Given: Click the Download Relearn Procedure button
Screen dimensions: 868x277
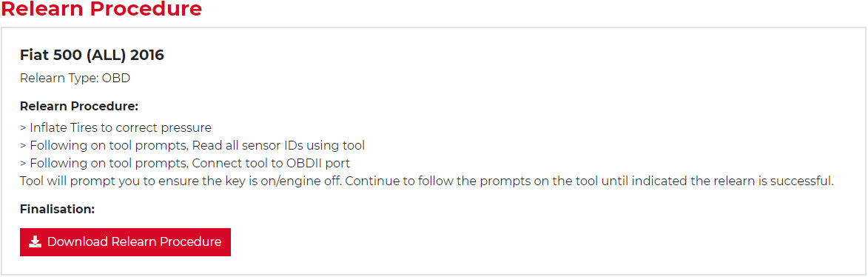Looking at the screenshot, I should pyautogui.click(x=125, y=242).
